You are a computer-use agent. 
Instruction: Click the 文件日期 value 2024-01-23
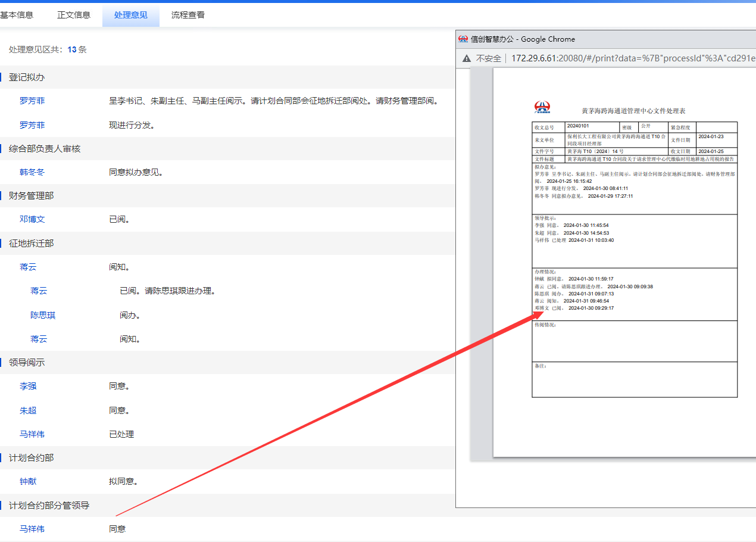tap(711, 137)
